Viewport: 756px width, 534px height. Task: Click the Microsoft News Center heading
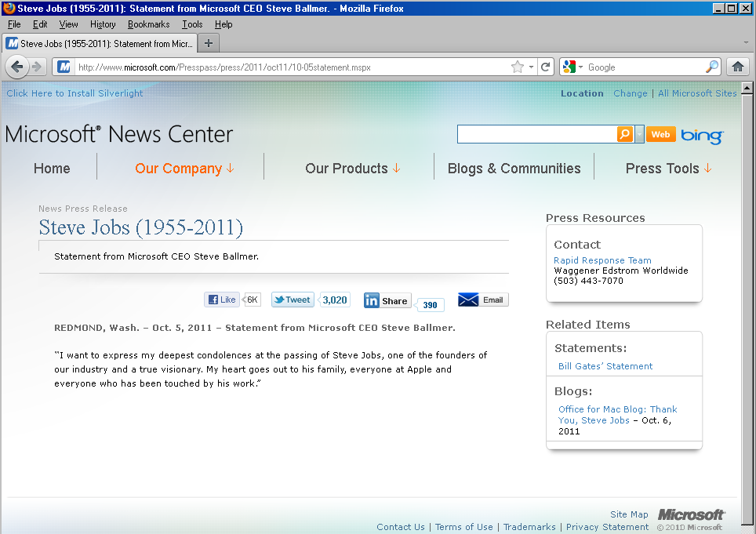(x=118, y=134)
